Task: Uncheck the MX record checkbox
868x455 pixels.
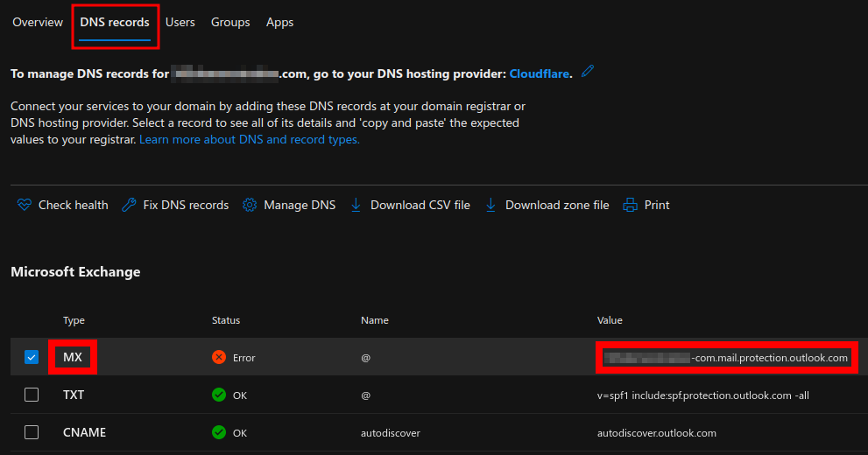Action: point(32,357)
